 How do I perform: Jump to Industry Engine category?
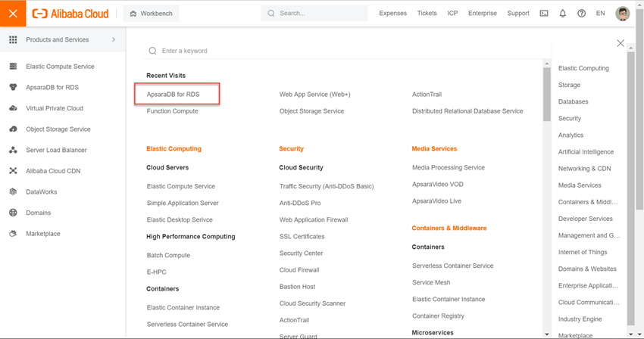click(x=580, y=319)
